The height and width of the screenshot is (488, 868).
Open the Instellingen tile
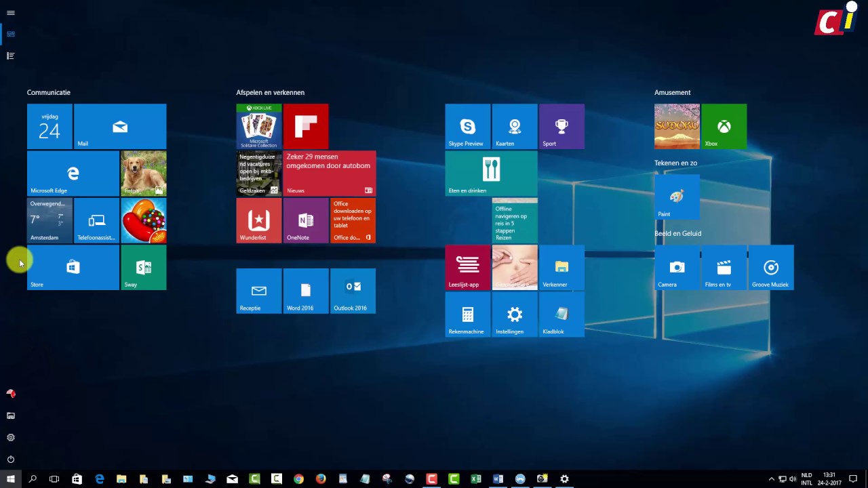pos(515,314)
